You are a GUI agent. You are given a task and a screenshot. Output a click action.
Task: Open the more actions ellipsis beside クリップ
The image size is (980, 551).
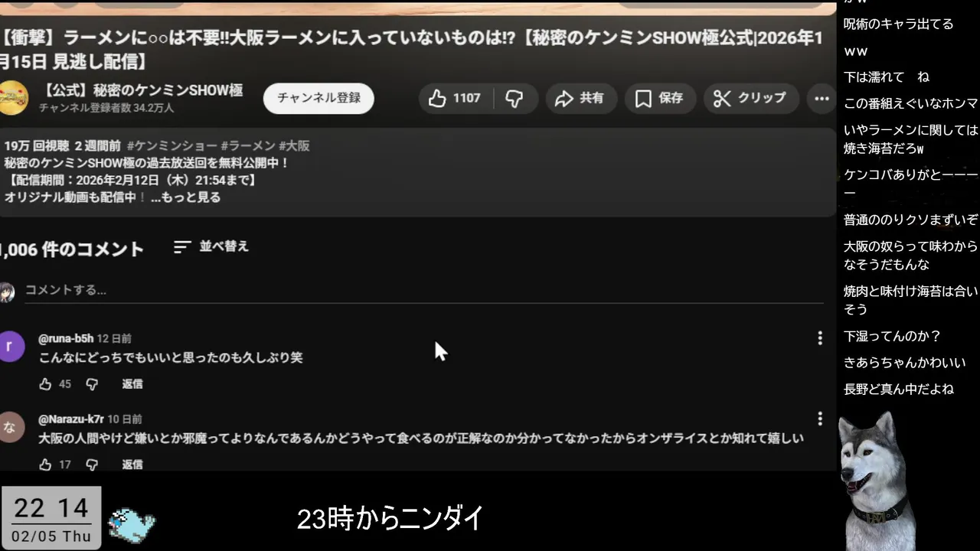822,98
